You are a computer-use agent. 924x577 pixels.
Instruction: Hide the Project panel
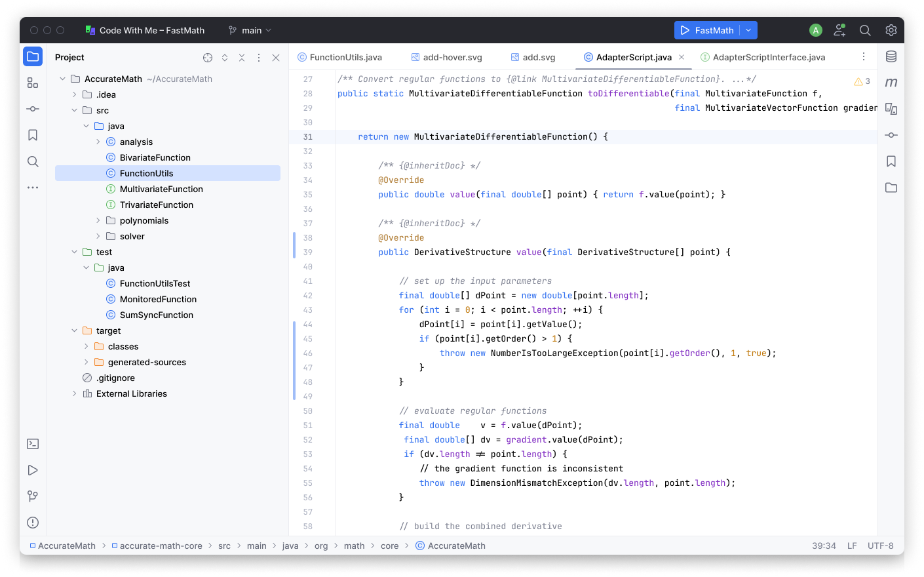point(276,58)
